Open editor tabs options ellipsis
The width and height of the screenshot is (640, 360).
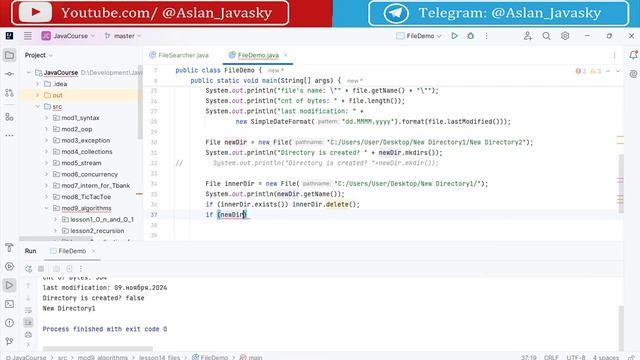[614, 55]
